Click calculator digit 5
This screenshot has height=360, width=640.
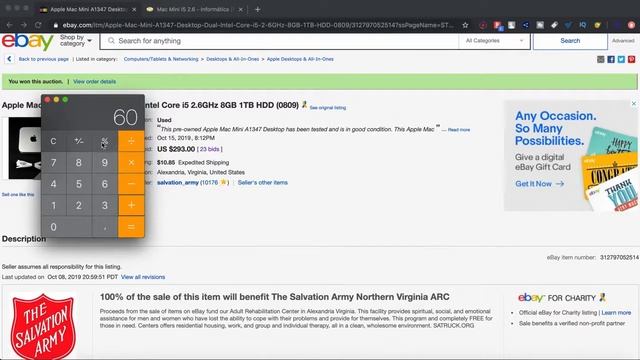point(79,184)
